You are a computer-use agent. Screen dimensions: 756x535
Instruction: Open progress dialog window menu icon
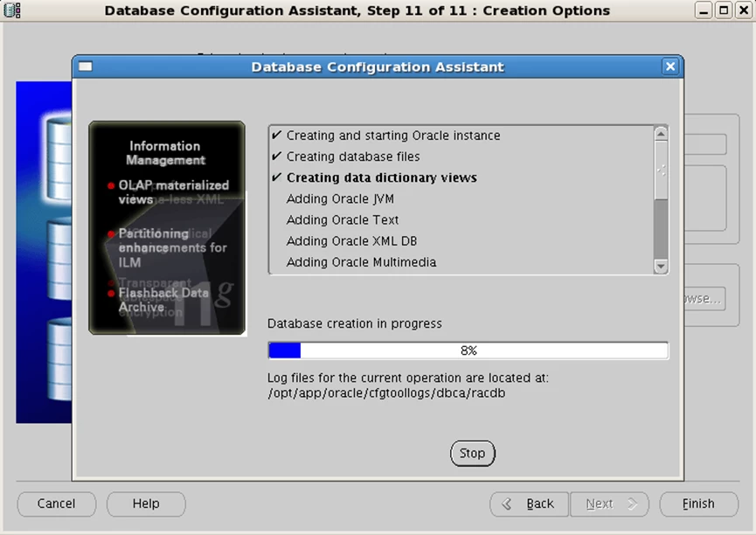click(x=86, y=66)
